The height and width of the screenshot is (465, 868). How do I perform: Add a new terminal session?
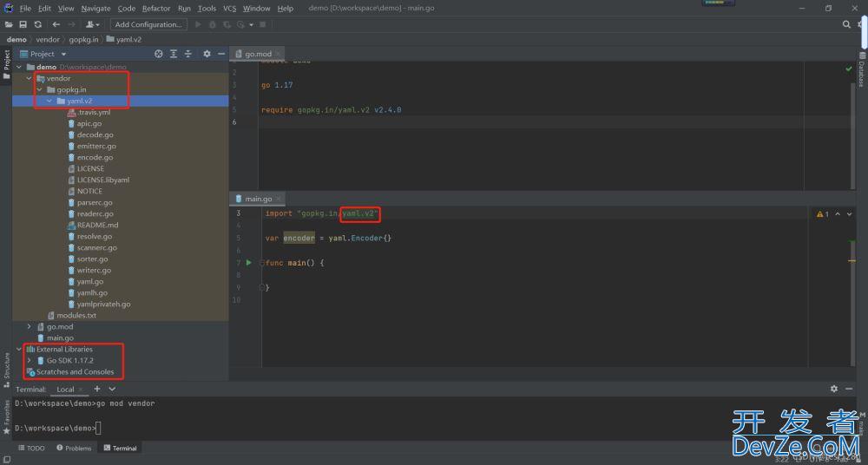pyautogui.click(x=97, y=389)
